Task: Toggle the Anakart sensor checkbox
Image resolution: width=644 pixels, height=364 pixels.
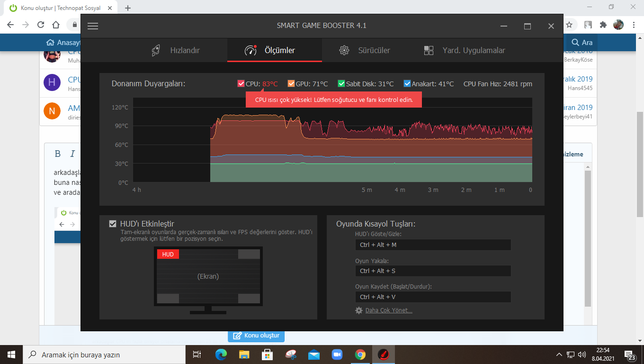Action: pyautogui.click(x=407, y=84)
